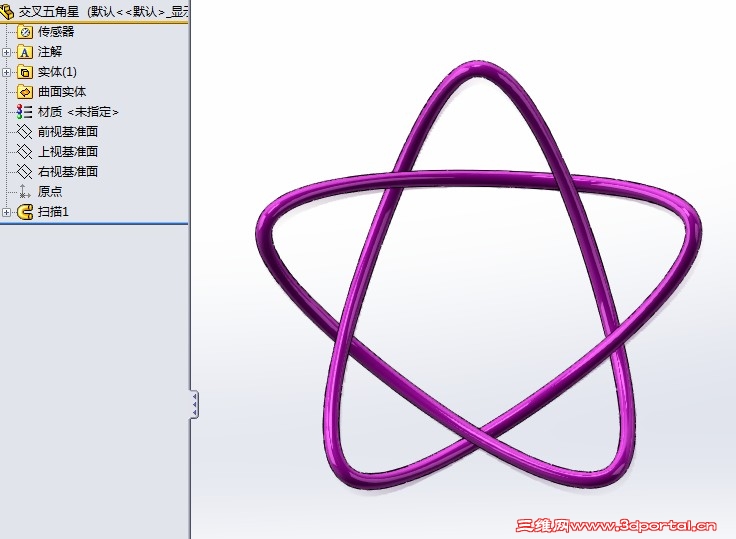Click the part icon beside 交叉五角星
This screenshot has height=539, width=736.
6,12
